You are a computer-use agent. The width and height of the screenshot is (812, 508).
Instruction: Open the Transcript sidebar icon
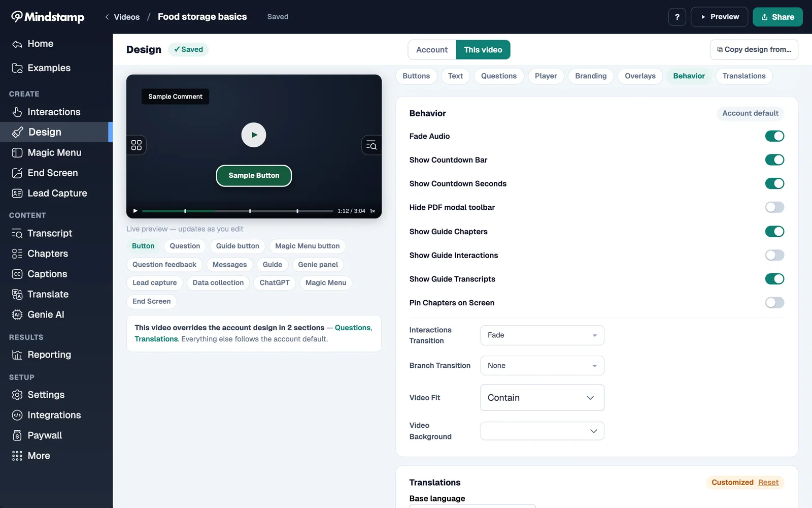pyautogui.click(x=17, y=234)
